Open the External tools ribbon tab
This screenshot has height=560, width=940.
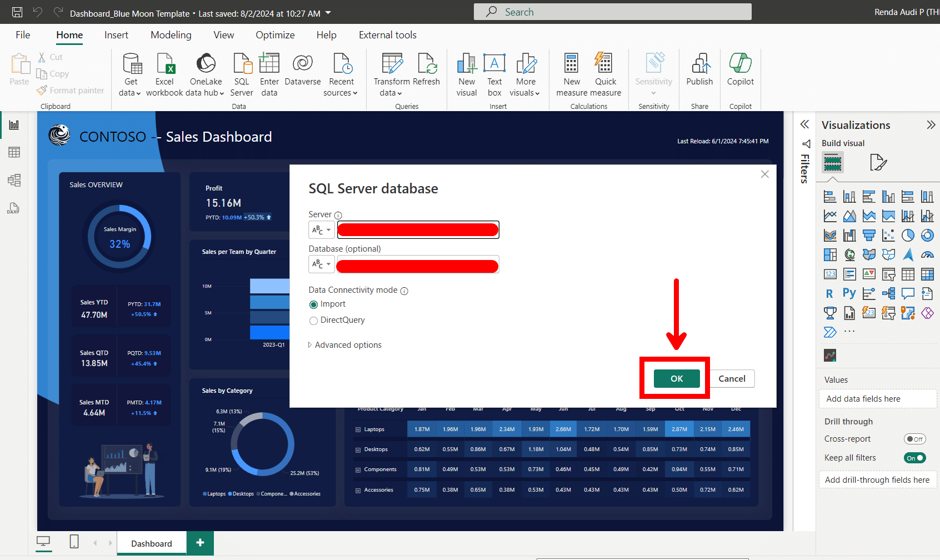click(387, 34)
